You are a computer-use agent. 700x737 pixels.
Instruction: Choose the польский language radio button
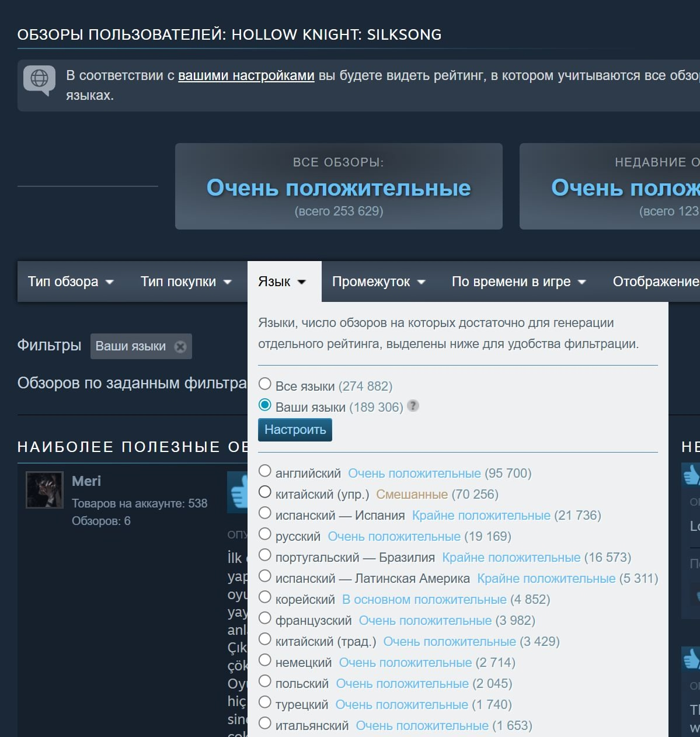pyautogui.click(x=265, y=681)
